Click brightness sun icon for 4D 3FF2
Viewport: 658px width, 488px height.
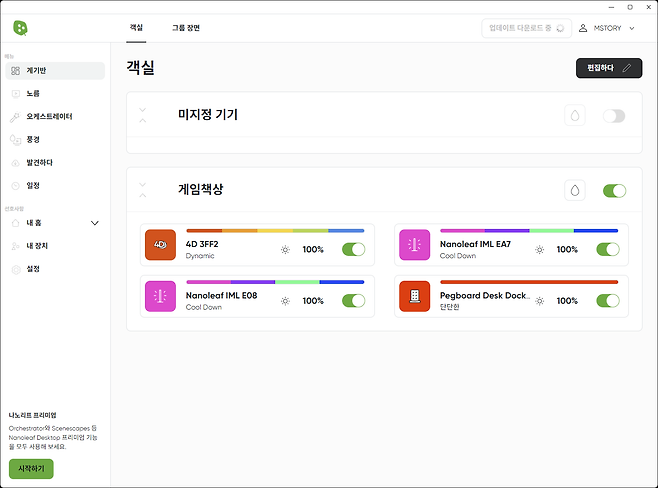285,249
